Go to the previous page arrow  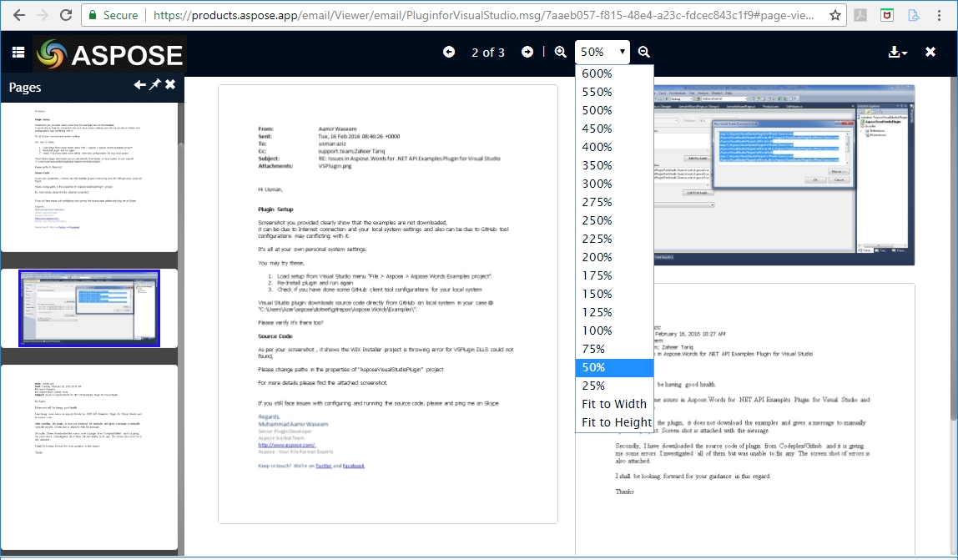point(449,52)
